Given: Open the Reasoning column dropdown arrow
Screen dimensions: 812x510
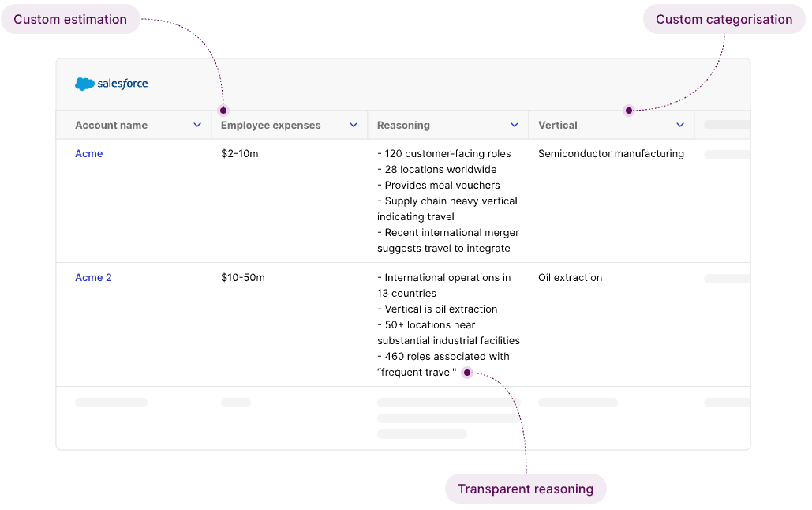Looking at the screenshot, I should pyautogui.click(x=515, y=125).
